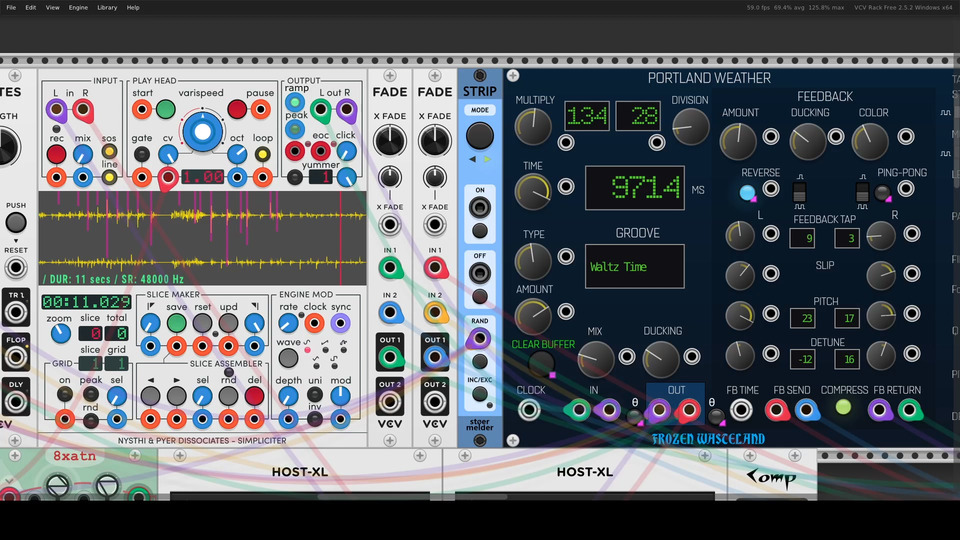Click the Slice Assembler left arrow button
This screenshot has height=540, width=960.
click(151, 395)
